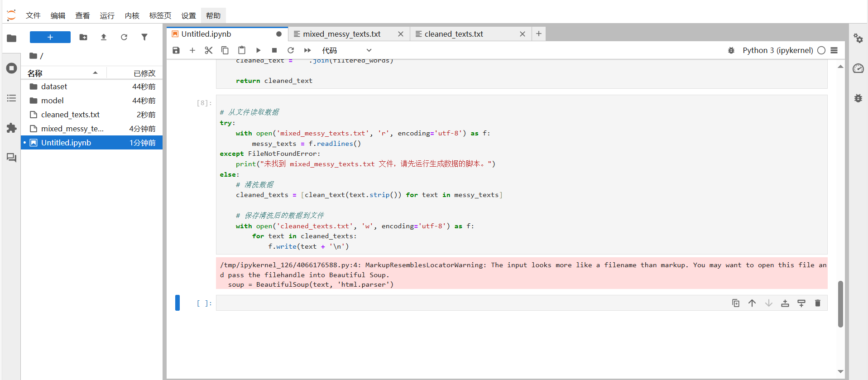Click the blue new launcher button
The width and height of the screenshot is (868, 380).
coord(50,37)
